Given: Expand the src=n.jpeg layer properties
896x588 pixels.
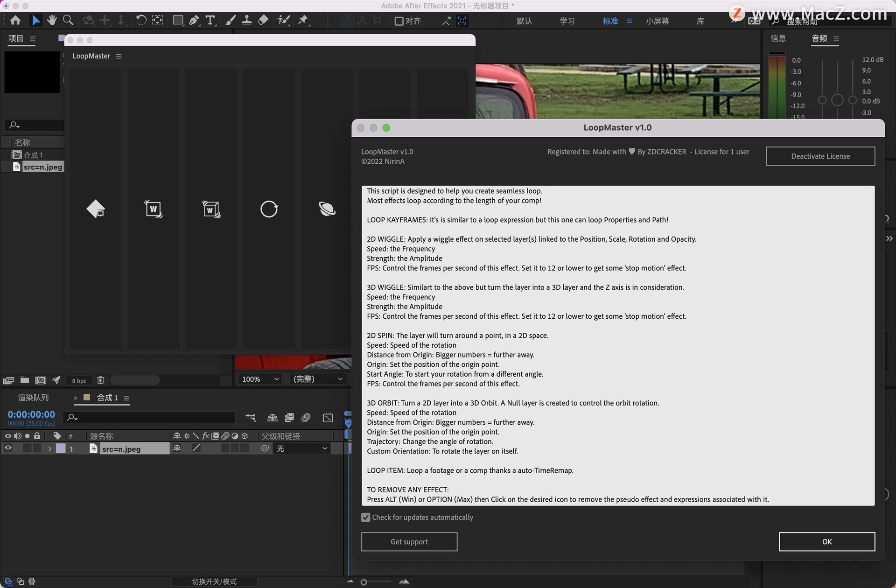Looking at the screenshot, I should coord(49,448).
